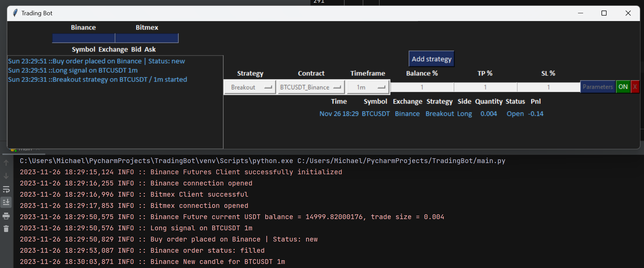
Task: Click 'Breakout strategy on BTCUSDT / 1m started' log
Action: coord(98,79)
